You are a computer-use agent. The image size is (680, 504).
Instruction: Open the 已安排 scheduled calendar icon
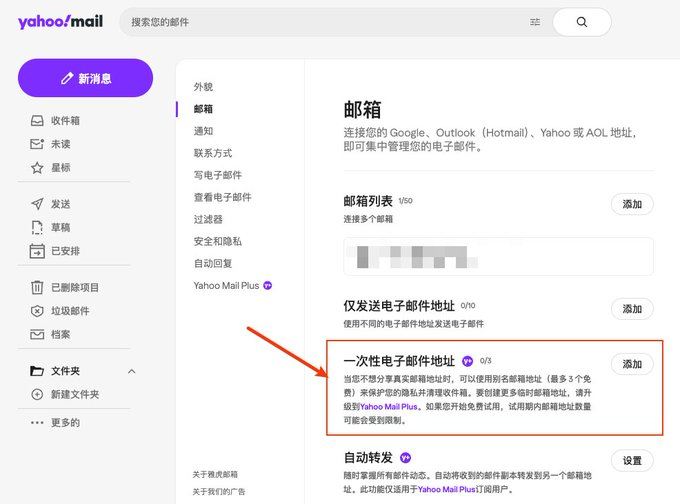37,251
